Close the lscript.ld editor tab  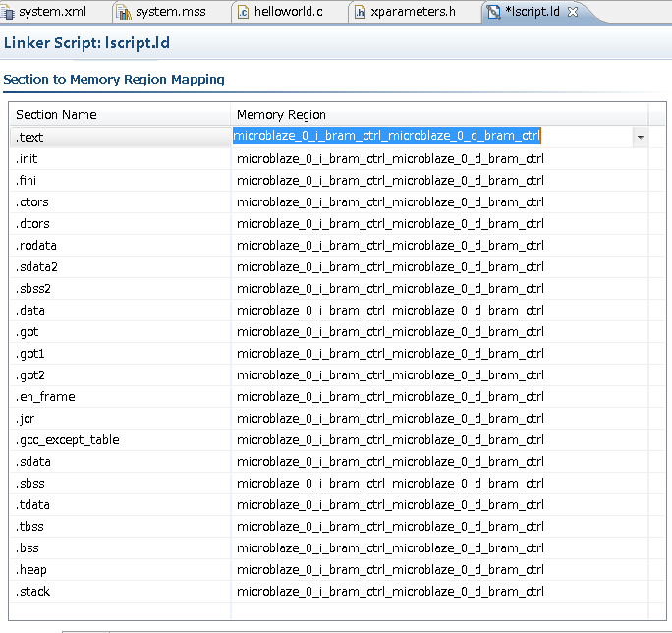[573, 12]
